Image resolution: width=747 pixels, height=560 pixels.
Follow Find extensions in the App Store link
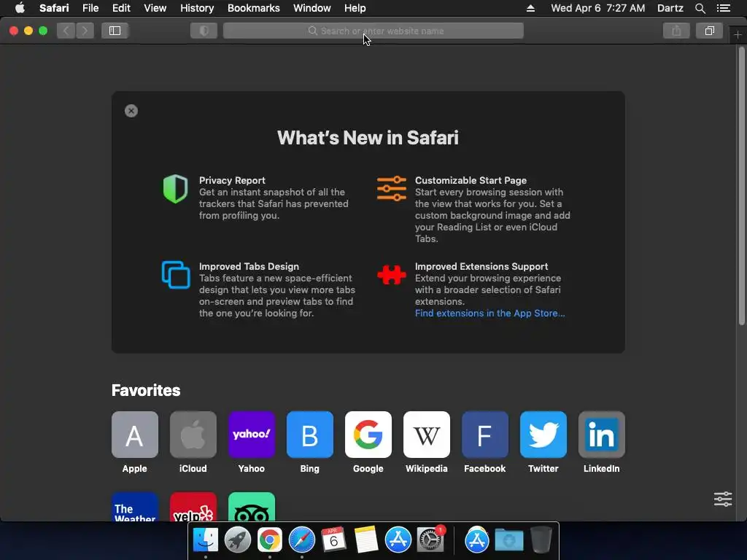pyautogui.click(x=489, y=314)
